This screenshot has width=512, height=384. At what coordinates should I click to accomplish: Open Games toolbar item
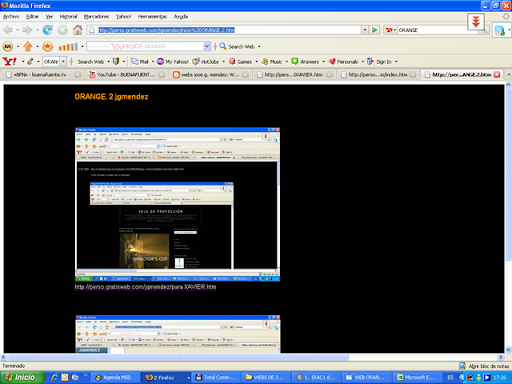tap(240, 62)
